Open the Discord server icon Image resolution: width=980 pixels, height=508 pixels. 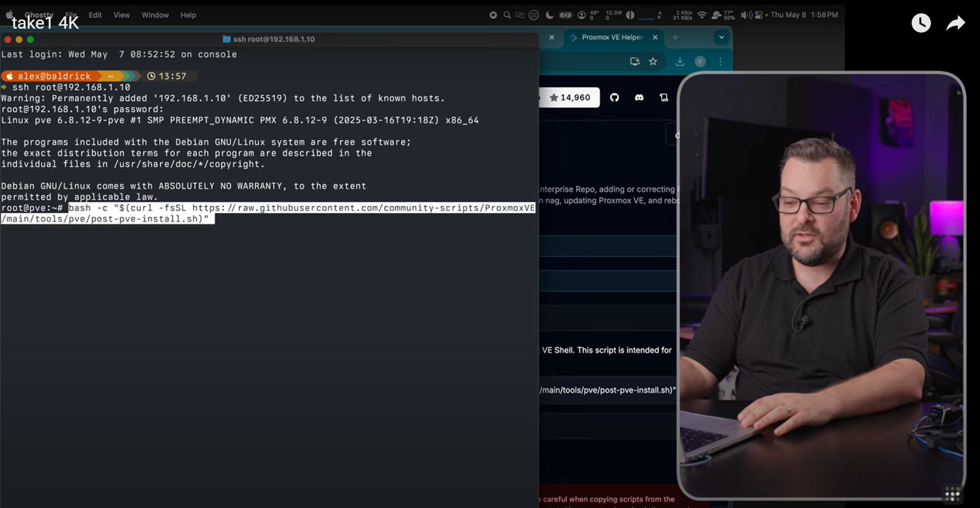pyautogui.click(x=639, y=98)
